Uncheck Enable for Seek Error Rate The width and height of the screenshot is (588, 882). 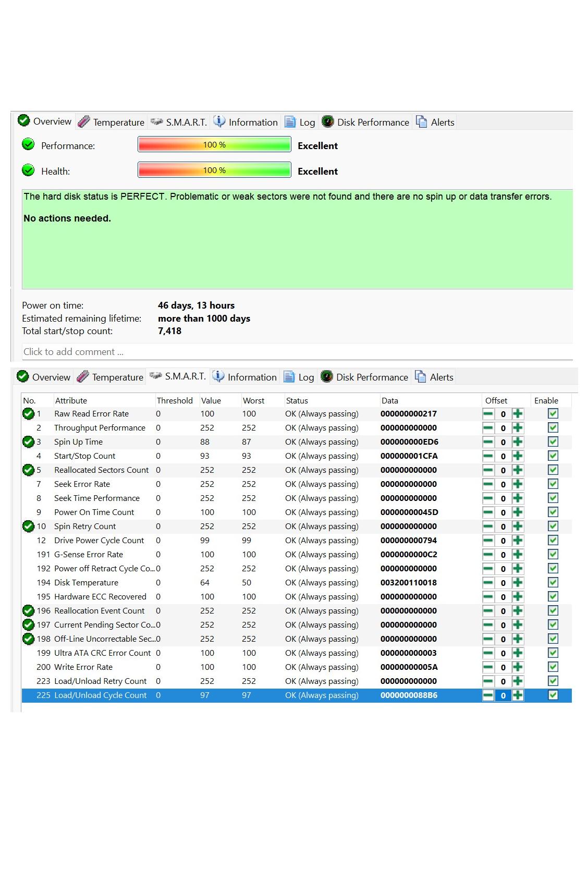[x=553, y=484]
